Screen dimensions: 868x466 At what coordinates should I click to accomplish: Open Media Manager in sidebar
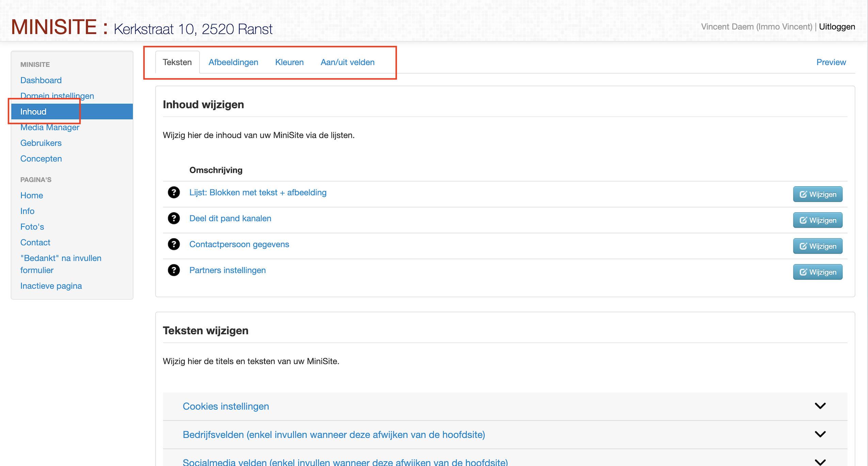pyautogui.click(x=50, y=127)
